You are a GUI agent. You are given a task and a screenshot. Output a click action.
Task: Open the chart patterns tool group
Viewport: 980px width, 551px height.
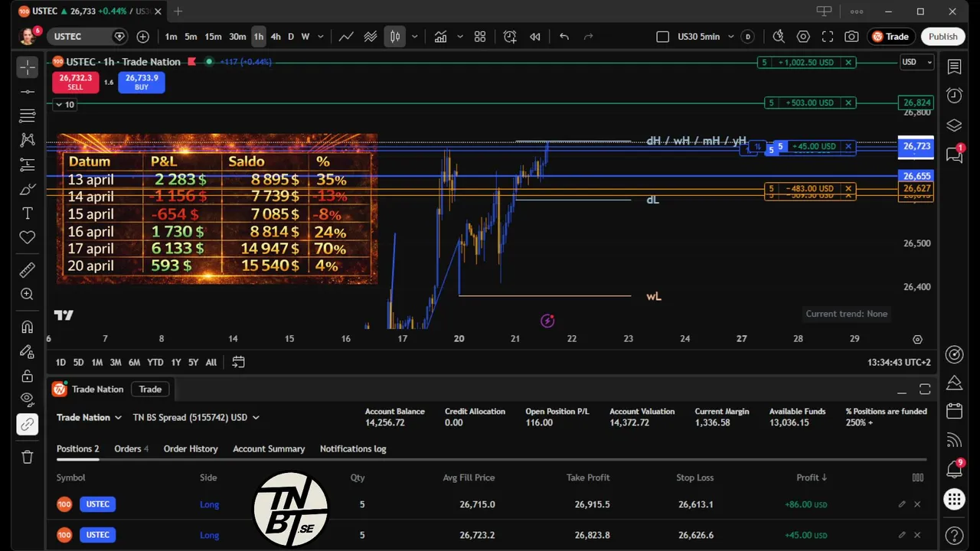28,140
